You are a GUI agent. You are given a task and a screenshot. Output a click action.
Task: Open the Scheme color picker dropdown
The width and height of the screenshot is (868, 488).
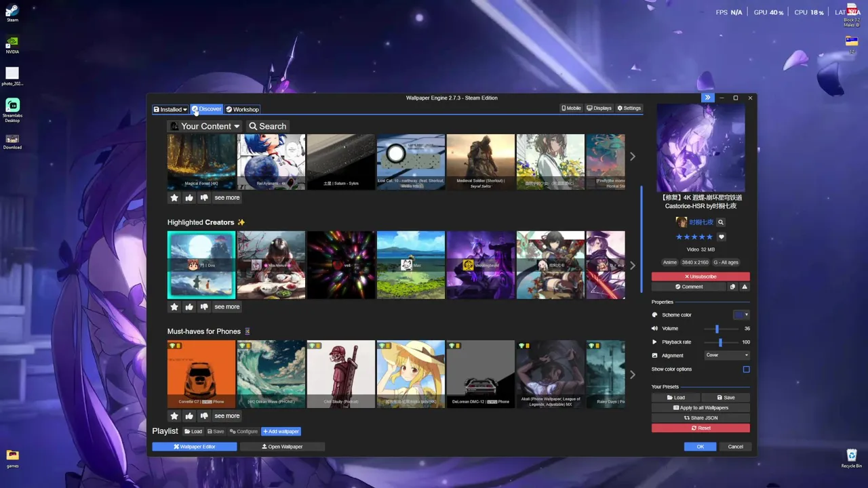(741, 314)
